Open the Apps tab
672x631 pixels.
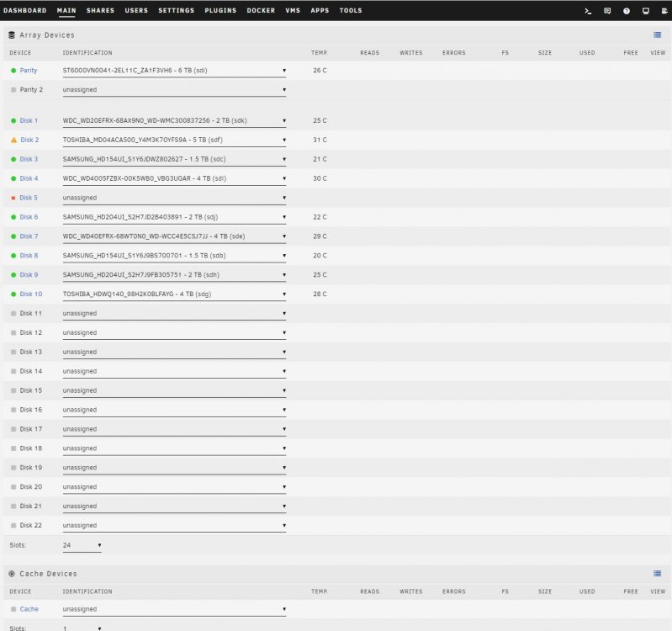tap(320, 10)
